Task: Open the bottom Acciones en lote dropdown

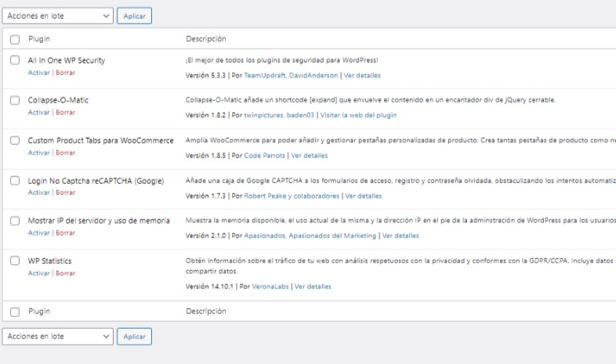Action: coord(58,336)
